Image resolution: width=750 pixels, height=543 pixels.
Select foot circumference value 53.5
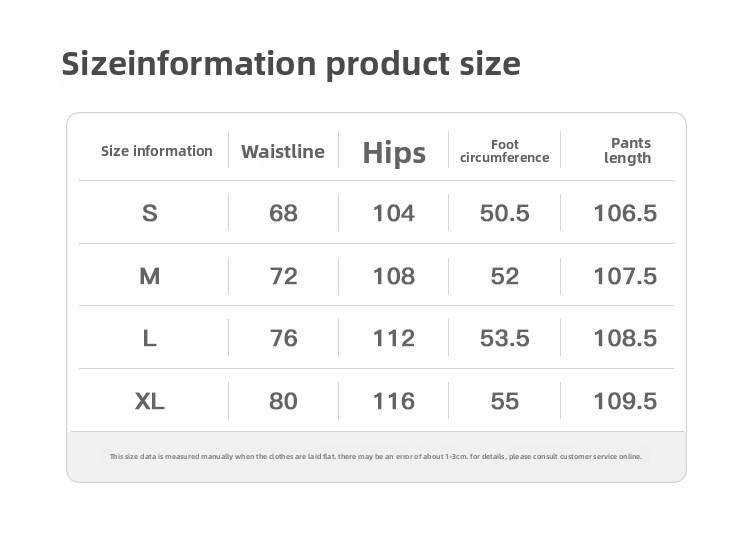[x=505, y=338]
